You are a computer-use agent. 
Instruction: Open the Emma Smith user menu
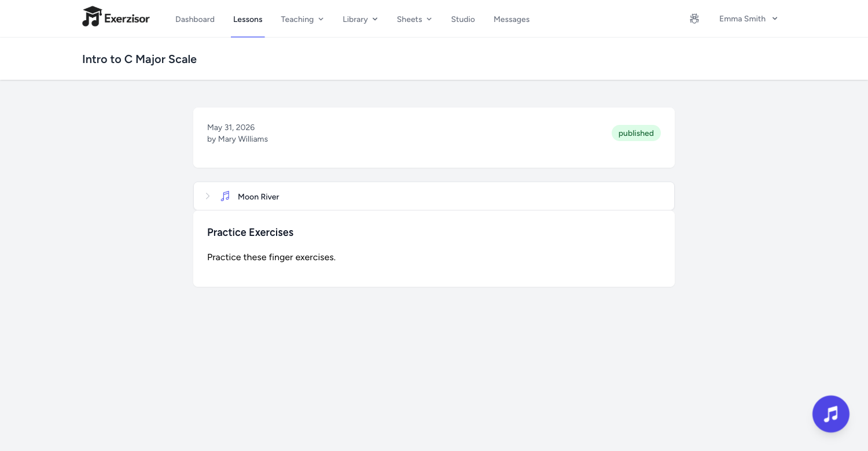coord(748,19)
